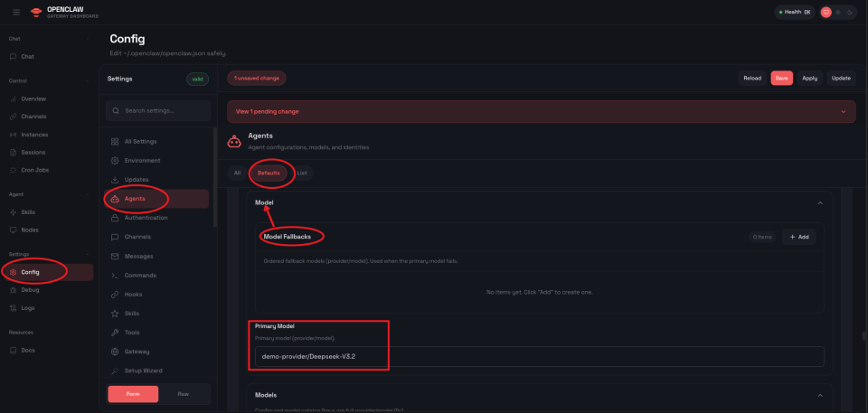Click the settings list scrollbar

point(214,176)
